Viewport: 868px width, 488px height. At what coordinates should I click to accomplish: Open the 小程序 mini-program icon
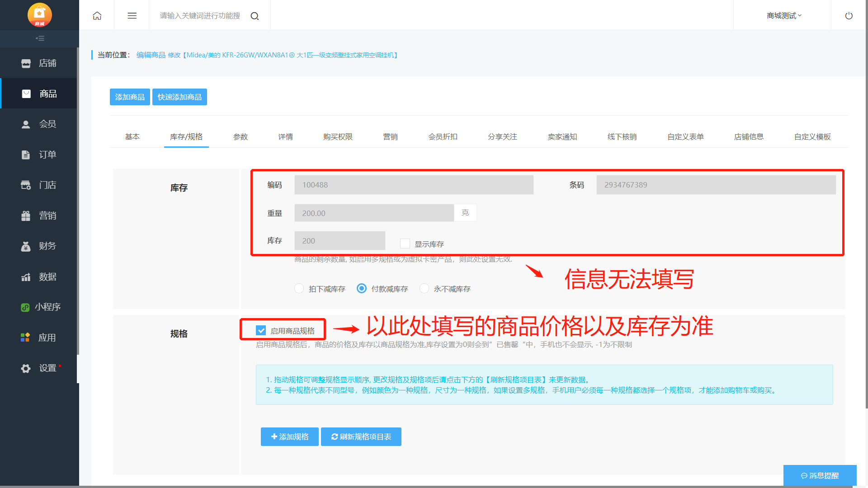coord(25,307)
